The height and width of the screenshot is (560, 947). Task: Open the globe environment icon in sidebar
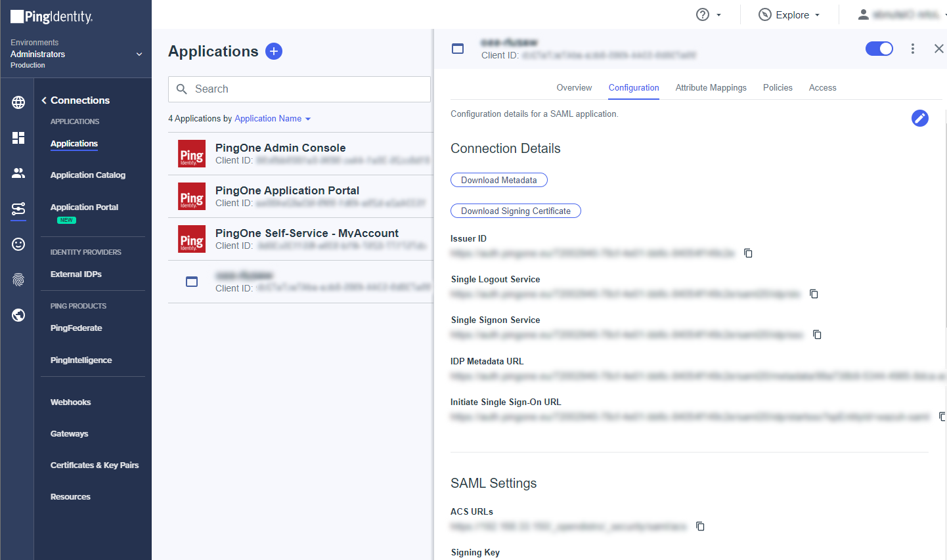pos(18,102)
